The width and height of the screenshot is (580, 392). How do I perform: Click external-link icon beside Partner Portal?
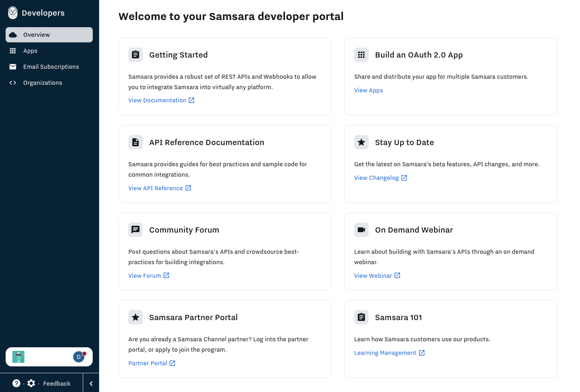[172, 363]
